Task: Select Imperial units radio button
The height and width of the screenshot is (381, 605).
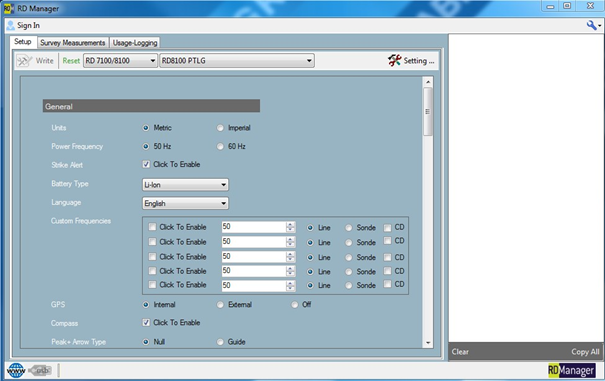Action: [220, 128]
